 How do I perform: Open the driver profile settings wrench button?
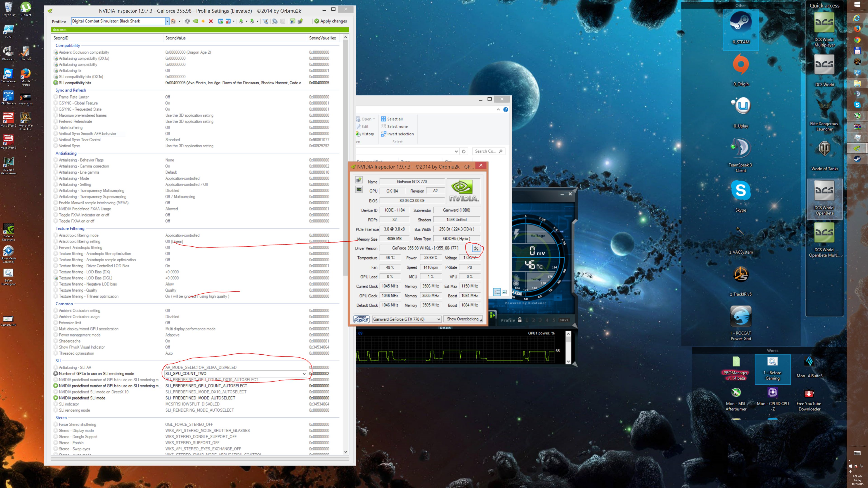476,248
